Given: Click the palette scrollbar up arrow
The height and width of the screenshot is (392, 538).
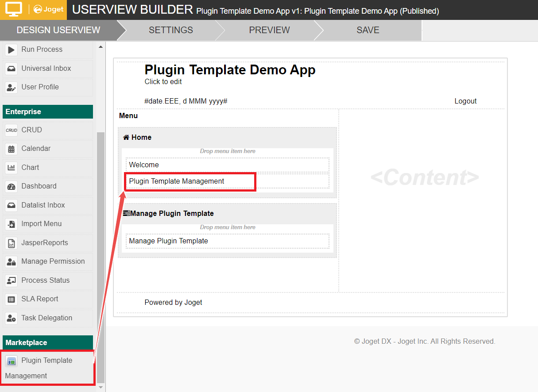Looking at the screenshot, I should [101, 47].
